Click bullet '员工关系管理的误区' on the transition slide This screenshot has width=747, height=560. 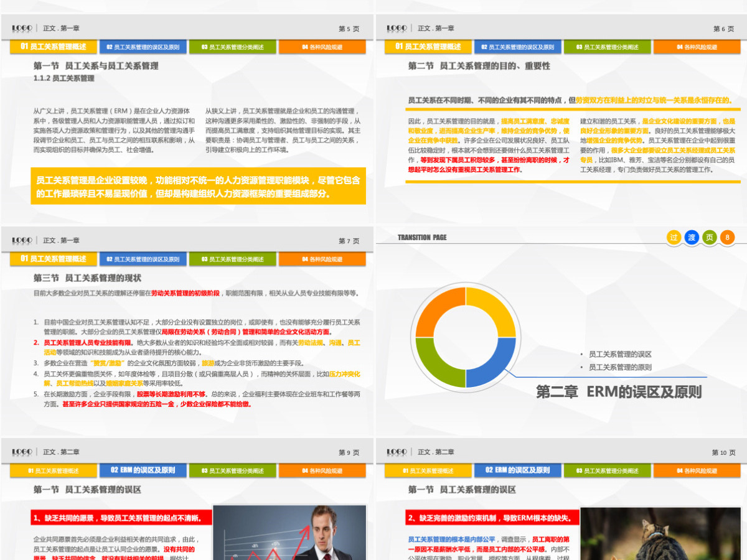tap(620, 354)
